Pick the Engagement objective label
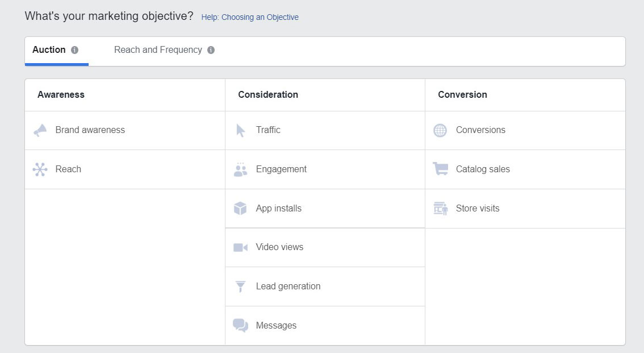 [281, 169]
